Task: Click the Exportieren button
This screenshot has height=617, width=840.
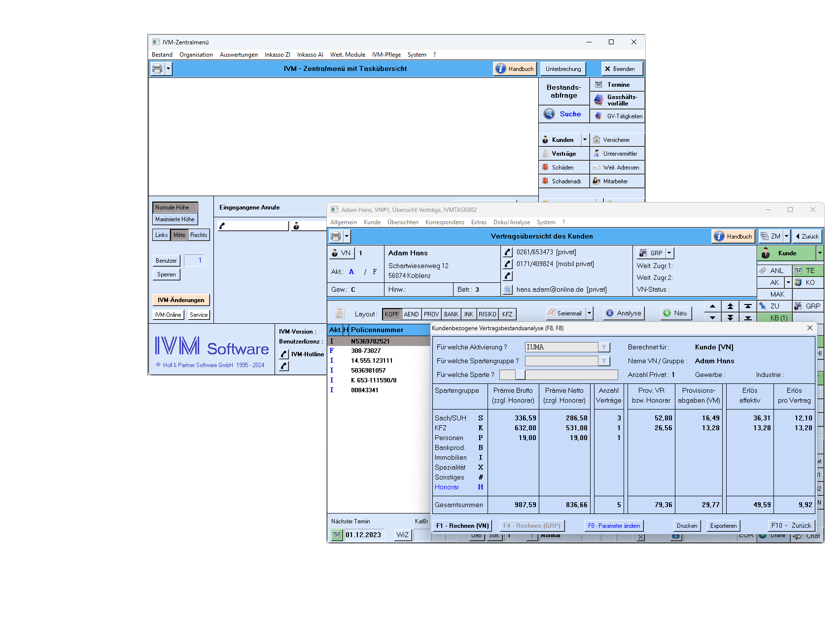Action: 724,526
